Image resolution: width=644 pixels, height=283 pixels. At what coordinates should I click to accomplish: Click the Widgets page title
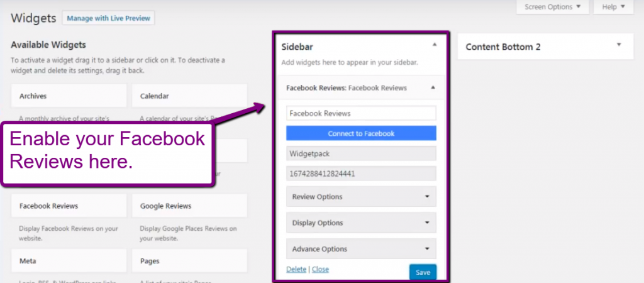click(x=33, y=18)
